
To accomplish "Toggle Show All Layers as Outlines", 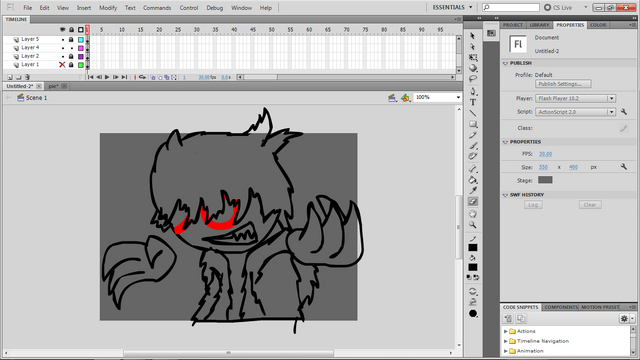I will pos(80,30).
